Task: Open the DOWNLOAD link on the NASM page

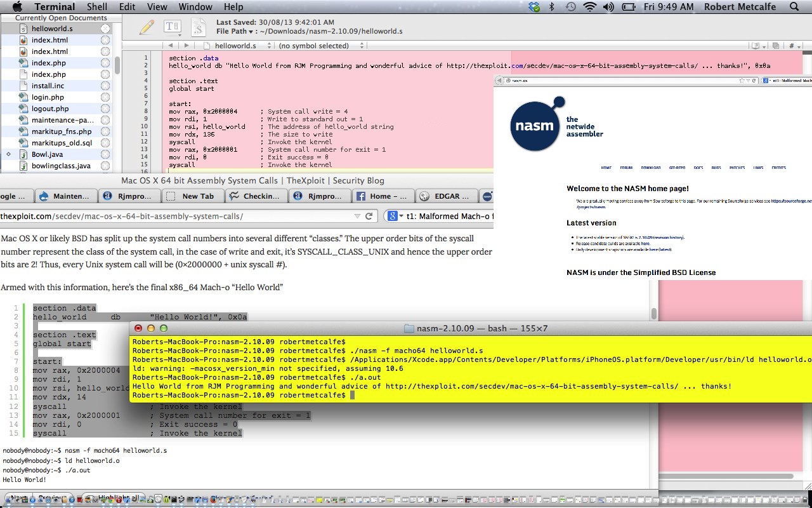Action: [x=650, y=168]
